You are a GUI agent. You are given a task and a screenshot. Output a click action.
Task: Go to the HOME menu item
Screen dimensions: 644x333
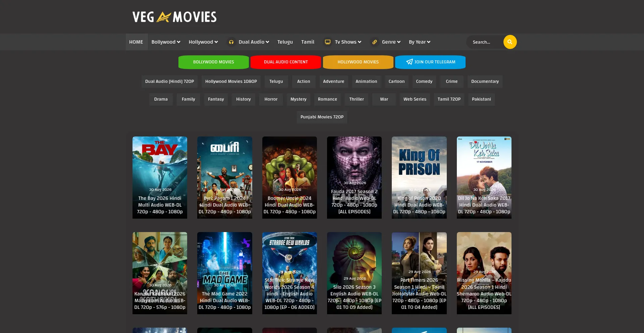coord(136,42)
